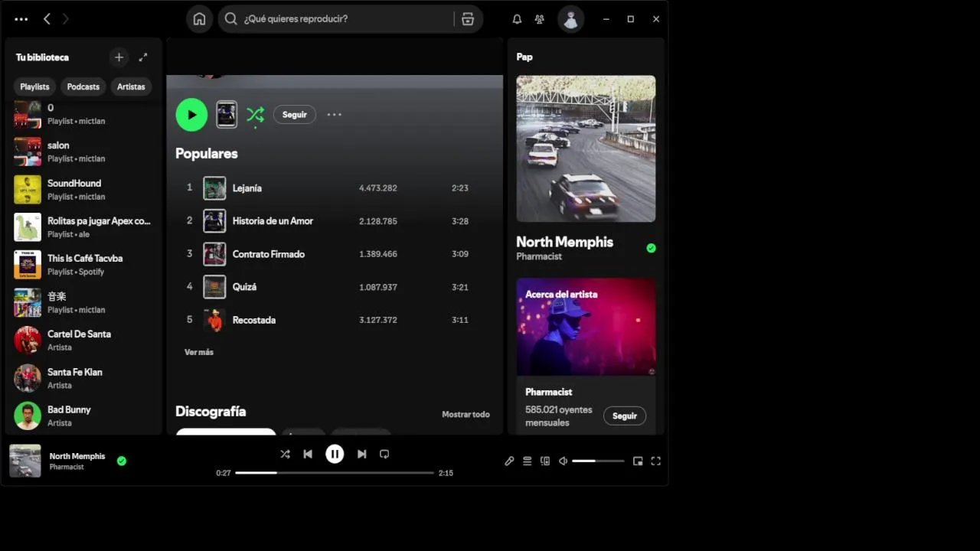Open the three-dot app menu

(x=21, y=19)
